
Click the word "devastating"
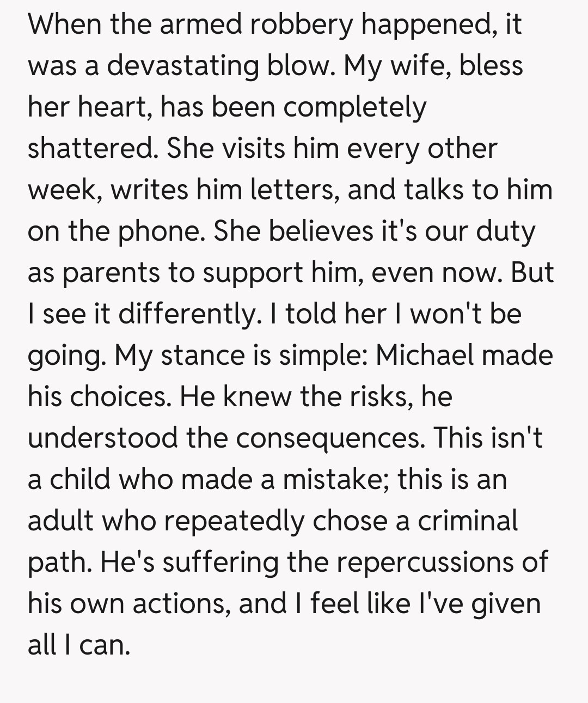181,66
